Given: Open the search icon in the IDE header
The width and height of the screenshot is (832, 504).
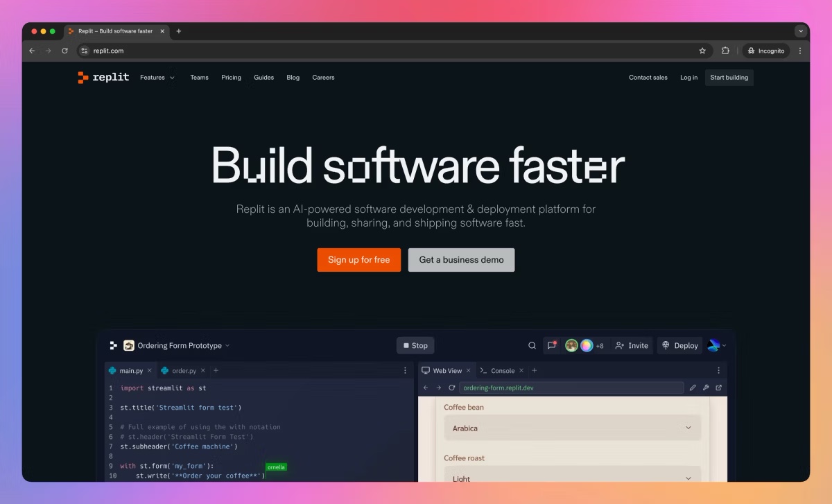Looking at the screenshot, I should point(532,345).
